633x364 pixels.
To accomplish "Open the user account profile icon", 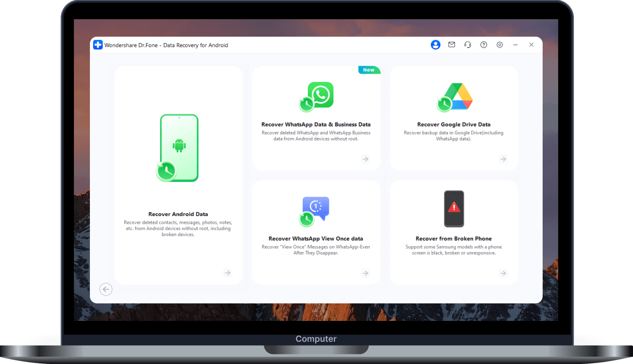I will 435,45.
